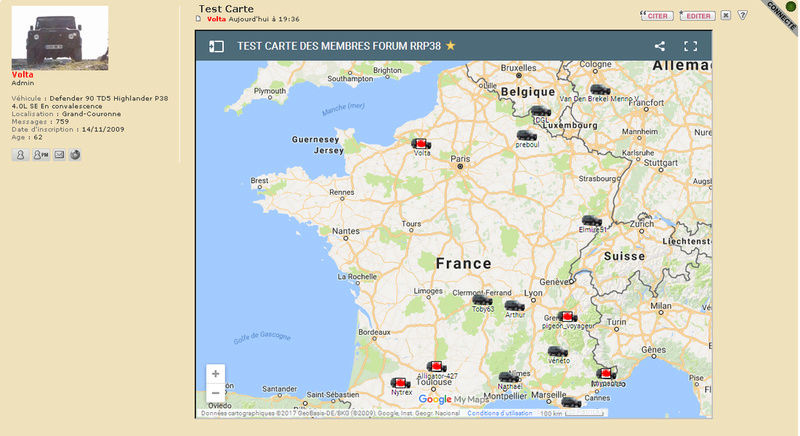View Volta's profile icon
Screen dimensions: 800x436
tap(20, 155)
